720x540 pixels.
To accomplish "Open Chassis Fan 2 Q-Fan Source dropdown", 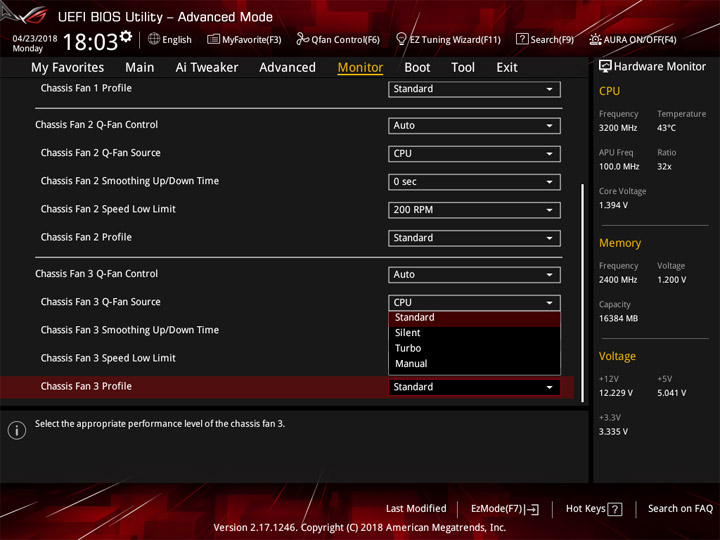I will pos(474,154).
